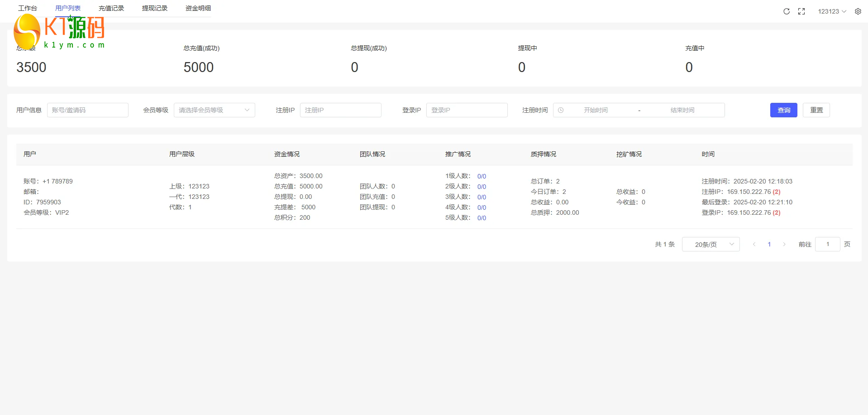Viewport: 868px width, 415px height.
Task: Click the blue 查询 search button
Action: coord(783,110)
